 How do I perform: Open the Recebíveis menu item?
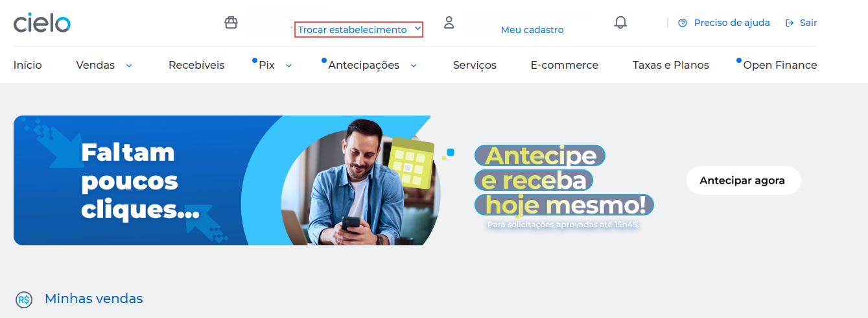196,65
